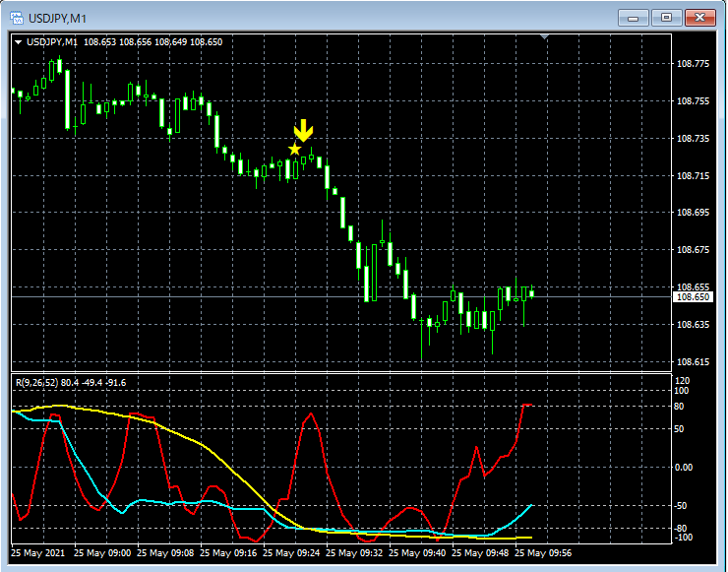
Task: Click indicator scale value 120
Action: [681, 381]
